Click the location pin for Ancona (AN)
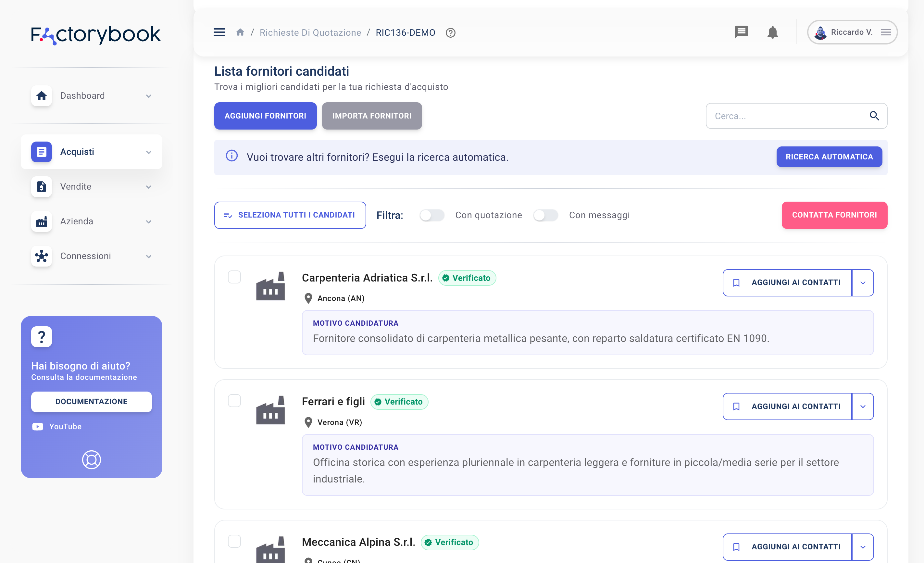Image resolution: width=924 pixels, height=563 pixels. pyautogui.click(x=308, y=298)
